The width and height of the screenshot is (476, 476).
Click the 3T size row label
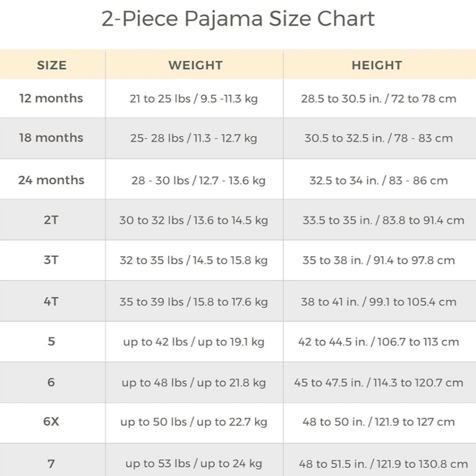51,260
